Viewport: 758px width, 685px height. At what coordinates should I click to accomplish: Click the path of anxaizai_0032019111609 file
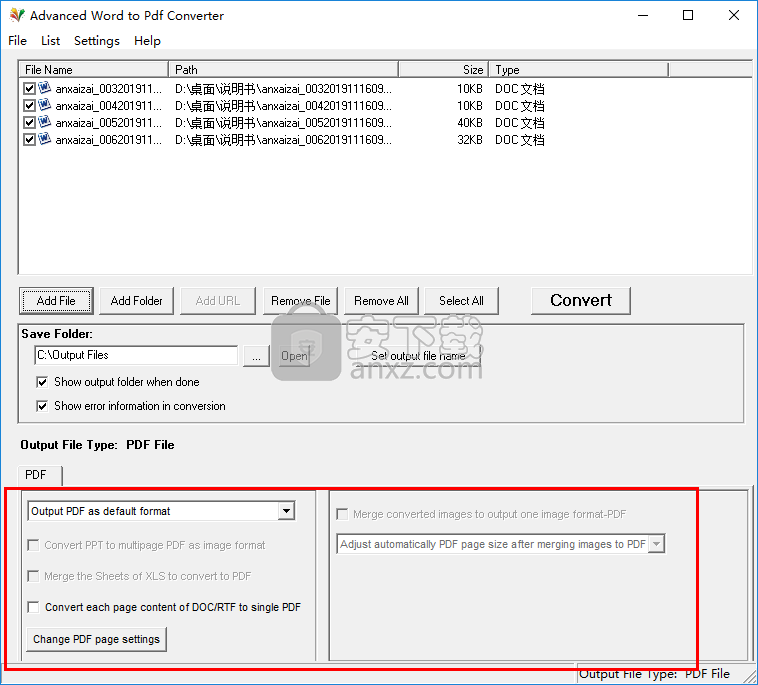point(283,88)
